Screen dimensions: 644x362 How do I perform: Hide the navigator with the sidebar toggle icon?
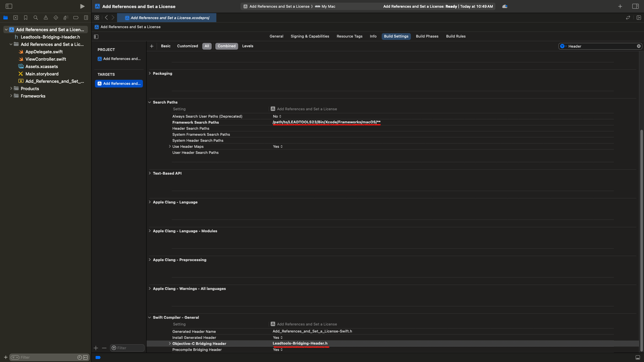point(9,6)
